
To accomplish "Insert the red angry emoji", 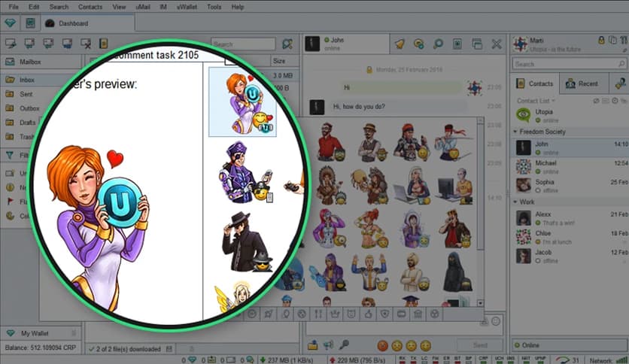I will [x=382, y=345].
